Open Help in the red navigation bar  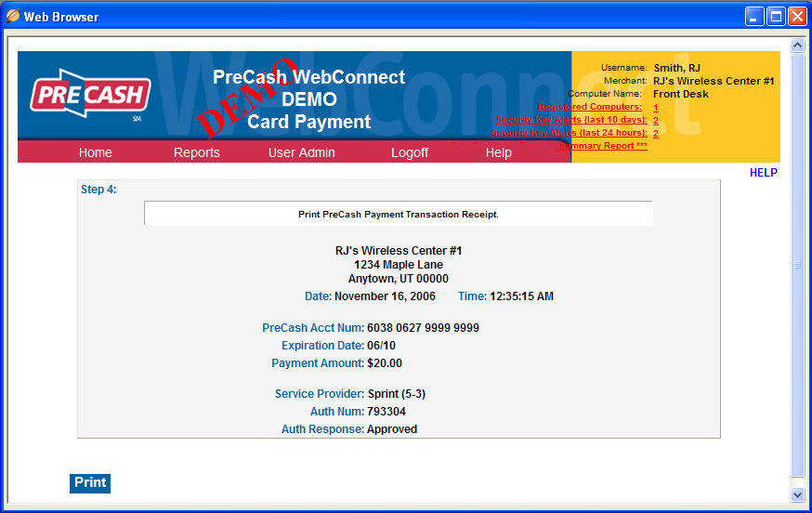(x=499, y=152)
